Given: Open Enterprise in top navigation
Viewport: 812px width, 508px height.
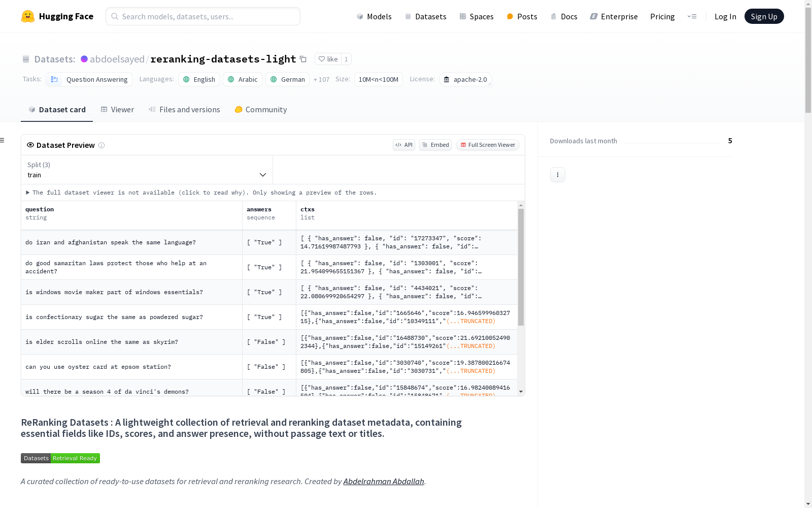Looking at the screenshot, I should tap(614, 16).
